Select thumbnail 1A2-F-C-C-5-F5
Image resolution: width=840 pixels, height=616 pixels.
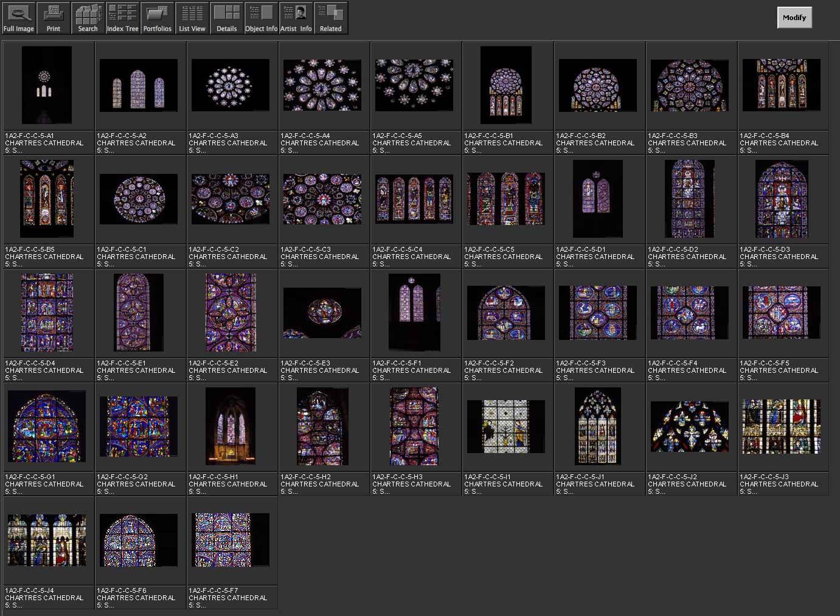coord(782,313)
